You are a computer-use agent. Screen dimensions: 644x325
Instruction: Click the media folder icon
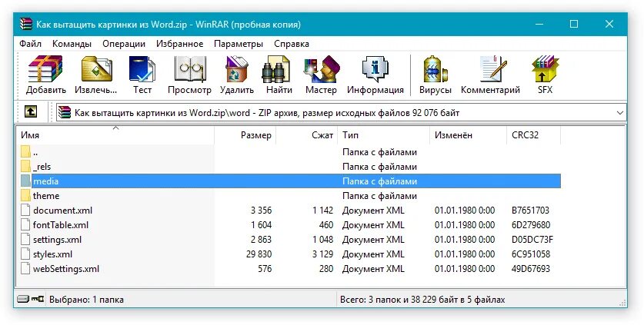point(26,181)
